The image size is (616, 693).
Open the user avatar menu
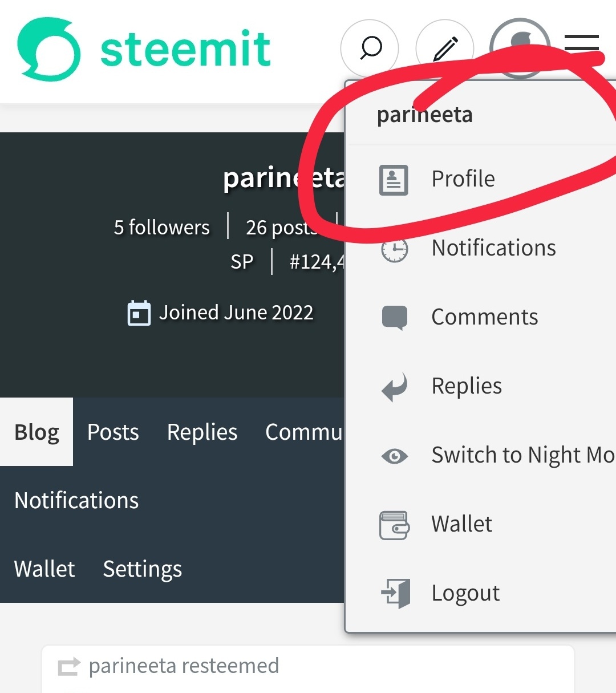(520, 48)
